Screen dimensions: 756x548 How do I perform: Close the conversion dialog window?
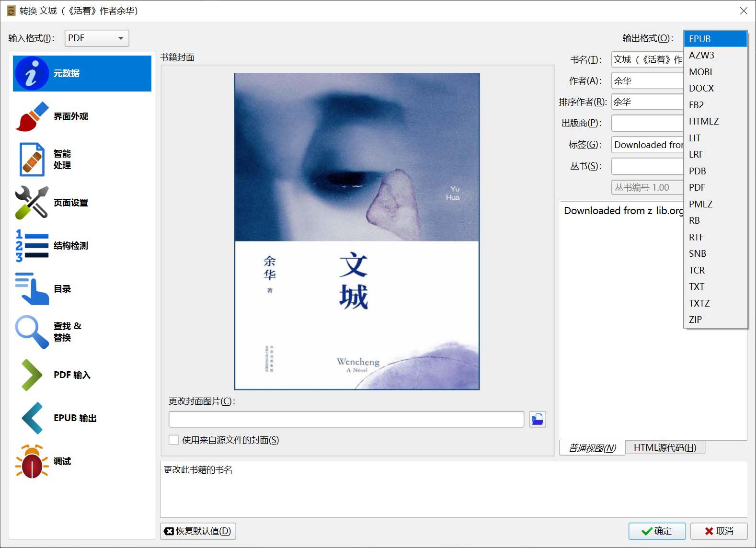(744, 11)
